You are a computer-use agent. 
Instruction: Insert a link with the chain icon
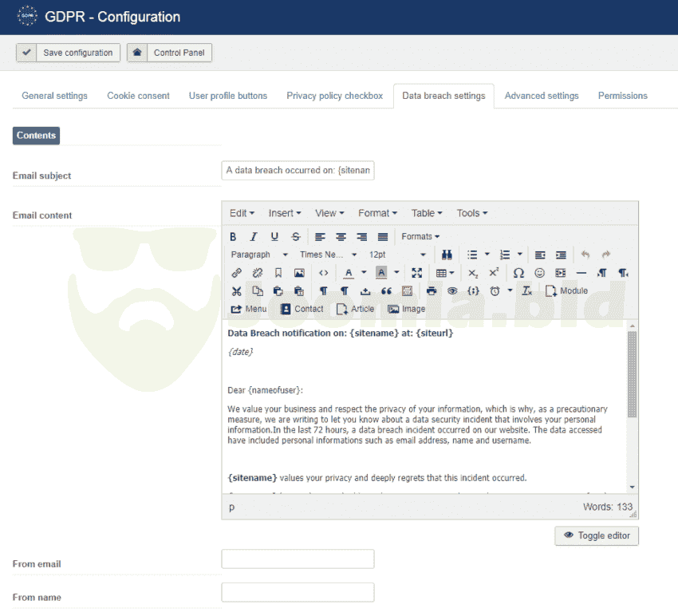click(x=236, y=273)
